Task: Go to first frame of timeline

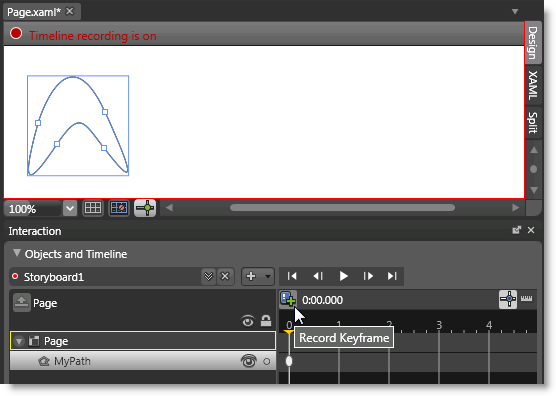Action: pos(292,276)
